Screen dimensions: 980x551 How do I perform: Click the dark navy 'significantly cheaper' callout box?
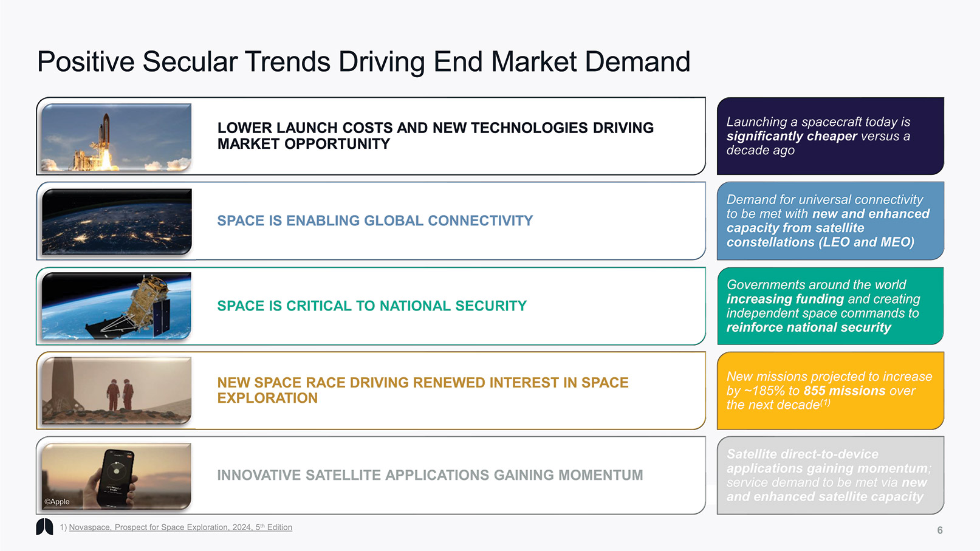[830, 136]
